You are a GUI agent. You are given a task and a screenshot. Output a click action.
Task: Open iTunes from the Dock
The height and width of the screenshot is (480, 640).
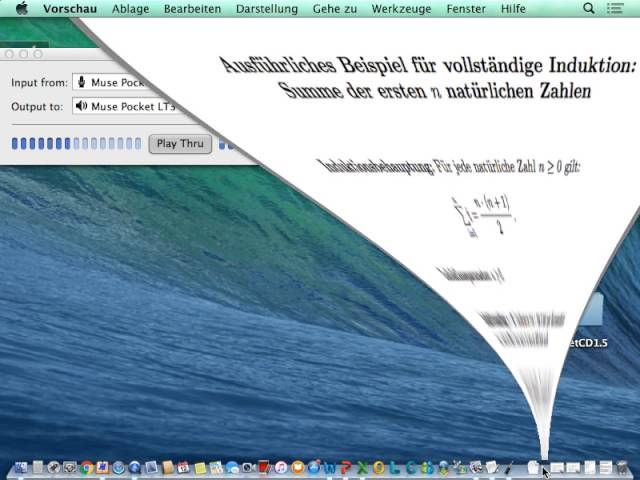[282, 467]
